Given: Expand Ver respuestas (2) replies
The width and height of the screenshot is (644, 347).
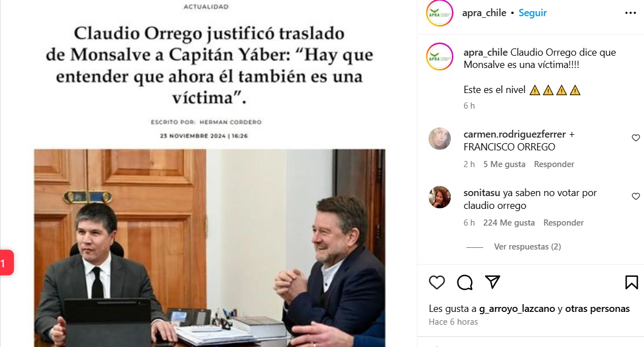Looking at the screenshot, I should (x=527, y=247).
